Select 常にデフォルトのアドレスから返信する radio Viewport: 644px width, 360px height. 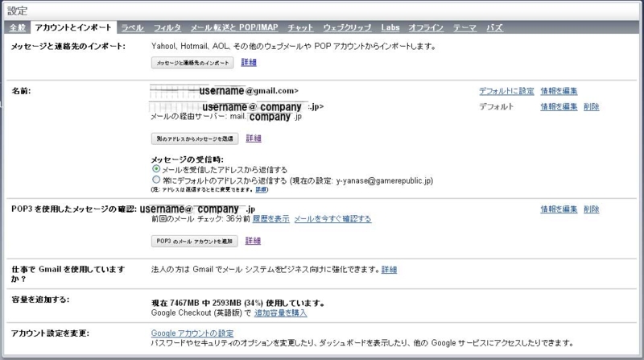156,180
